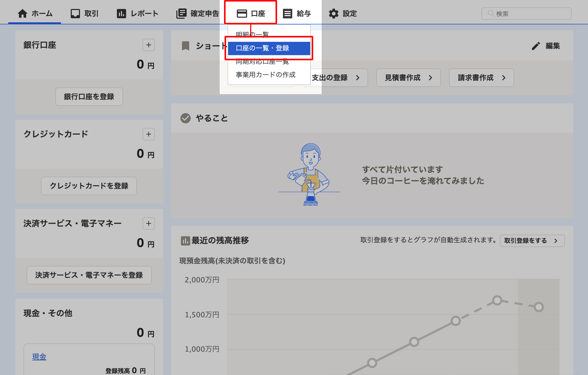The height and width of the screenshot is (375, 588).
Task: Click chevron on 見積書作成 button
Action: point(430,78)
